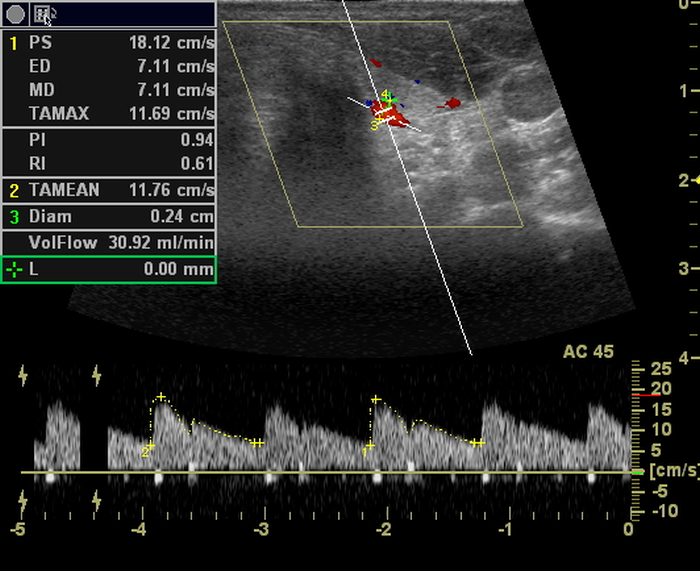The width and height of the screenshot is (700, 571).
Task: Select the ED 7.11 cm/s row
Action: (110, 67)
